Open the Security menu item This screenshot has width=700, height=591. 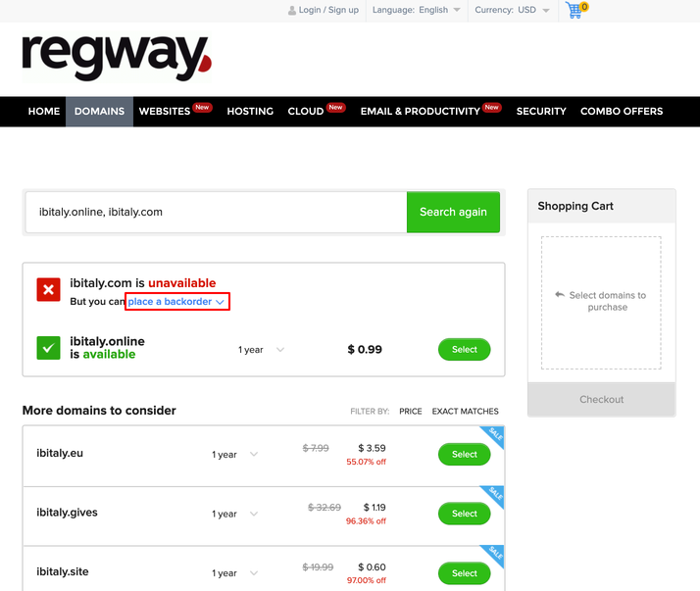click(x=541, y=111)
